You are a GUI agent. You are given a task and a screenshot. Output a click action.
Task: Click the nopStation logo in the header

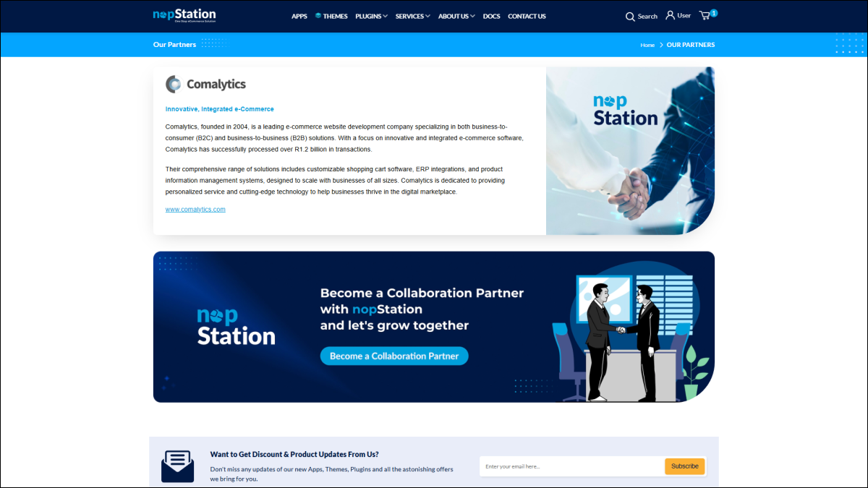click(184, 15)
